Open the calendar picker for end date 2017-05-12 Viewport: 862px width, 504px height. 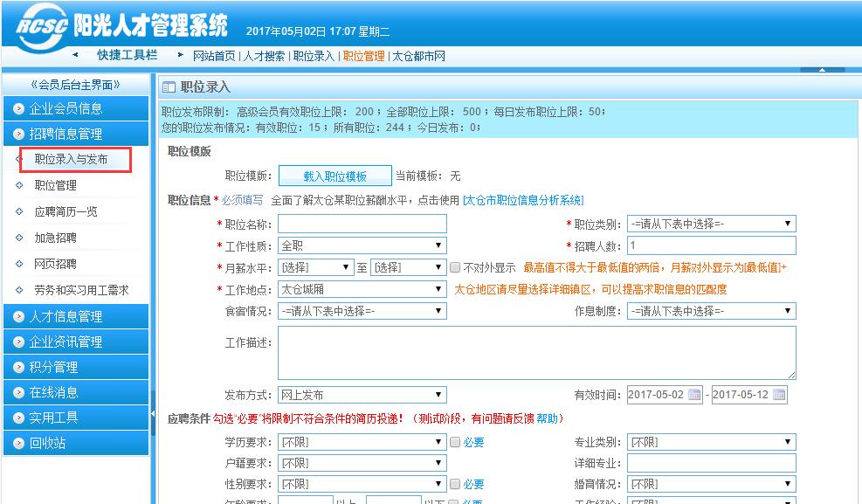tap(780, 394)
